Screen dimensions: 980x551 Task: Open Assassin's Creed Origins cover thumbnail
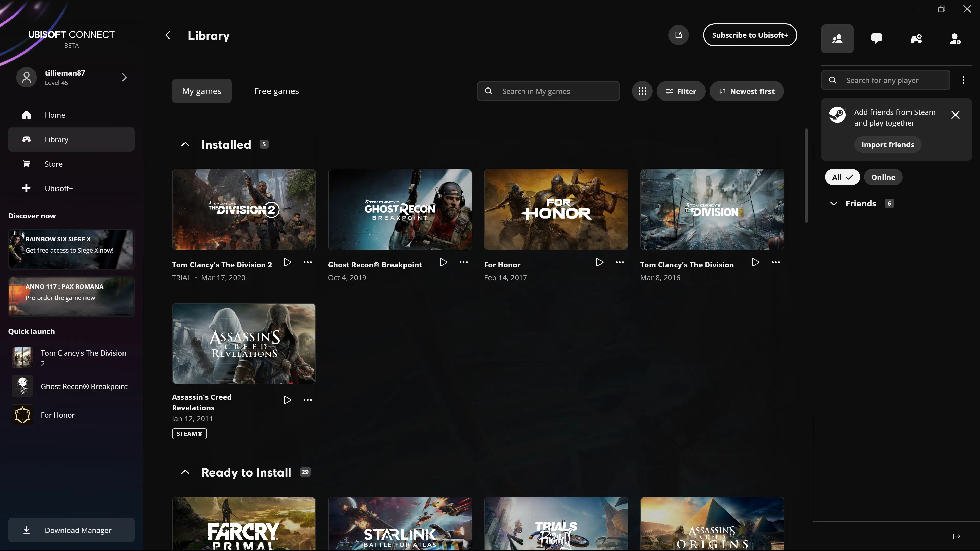point(712,524)
